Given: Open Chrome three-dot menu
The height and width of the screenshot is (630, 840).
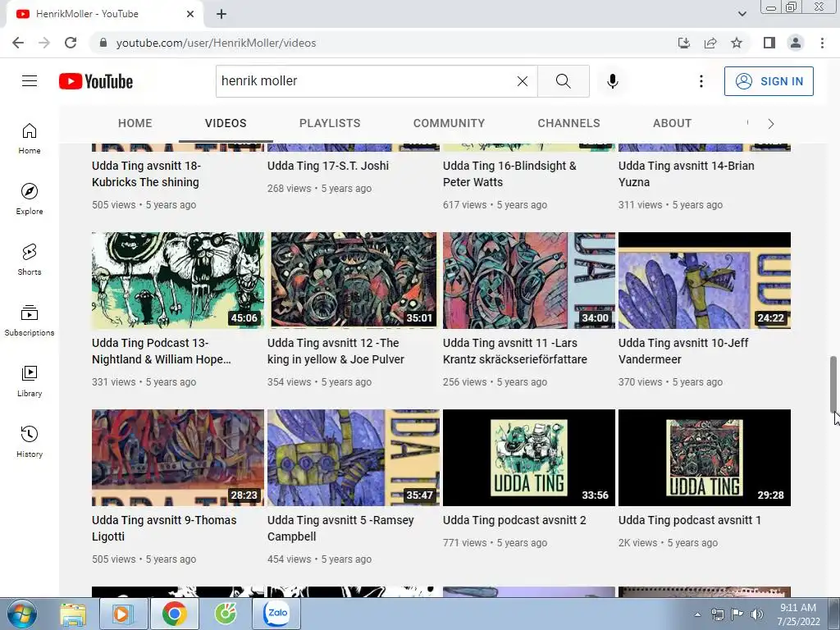Looking at the screenshot, I should (x=822, y=43).
